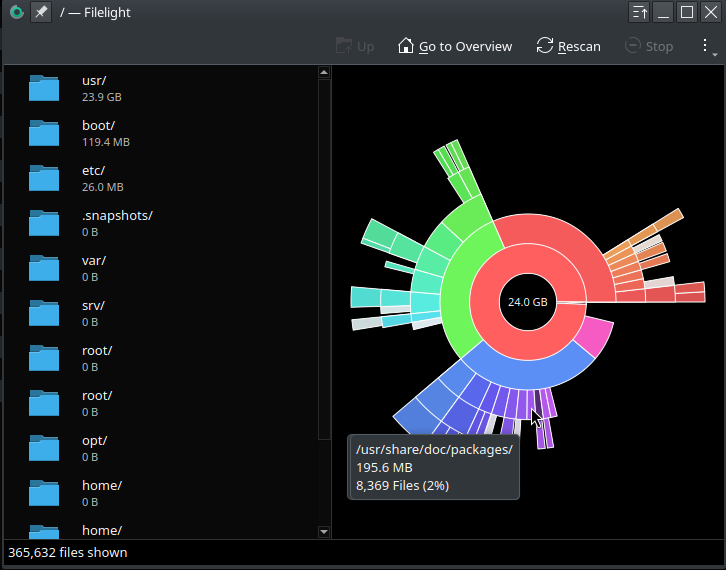Select the usr/ folder icon
Screen dimensions: 726x570
45,88
